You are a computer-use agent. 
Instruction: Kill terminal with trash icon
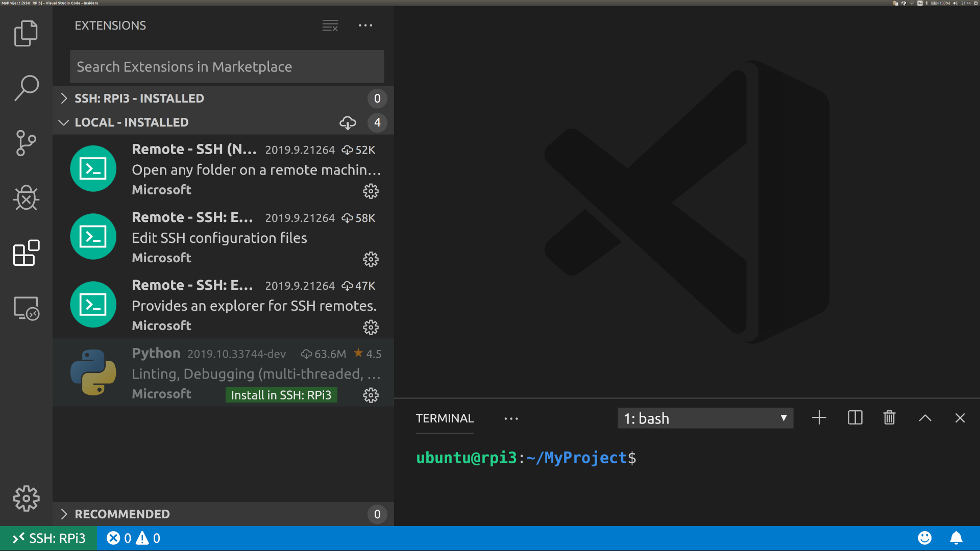(x=889, y=418)
